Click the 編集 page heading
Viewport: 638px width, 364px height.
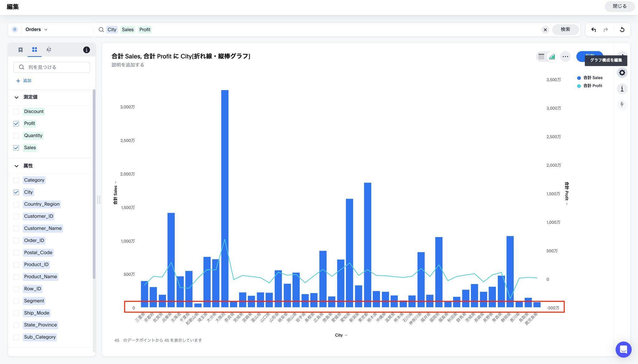pos(13,7)
